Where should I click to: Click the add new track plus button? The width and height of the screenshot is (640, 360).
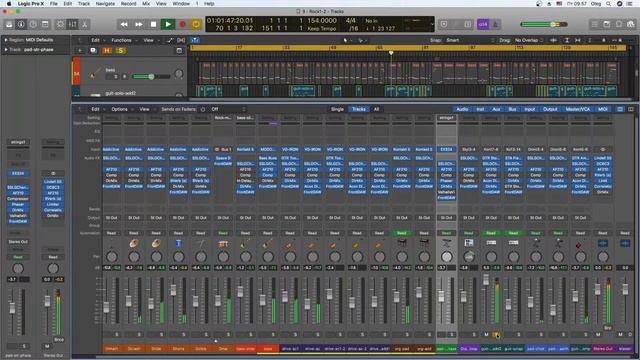point(80,50)
